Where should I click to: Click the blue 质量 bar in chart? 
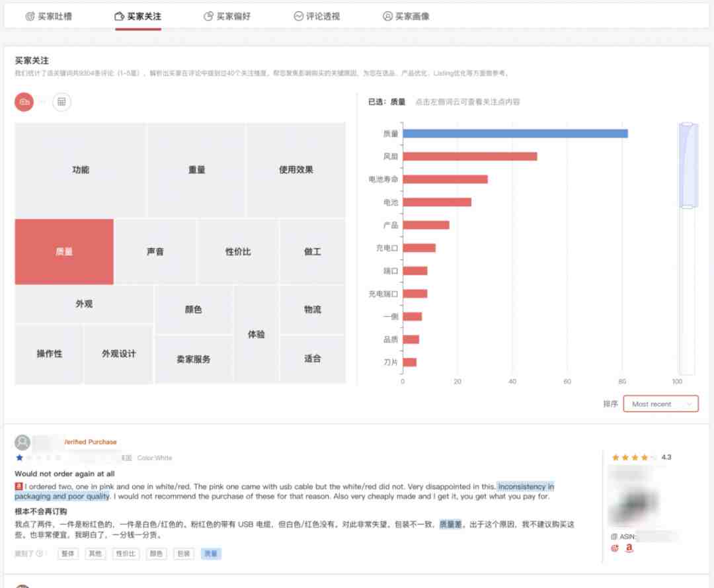click(x=515, y=134)
